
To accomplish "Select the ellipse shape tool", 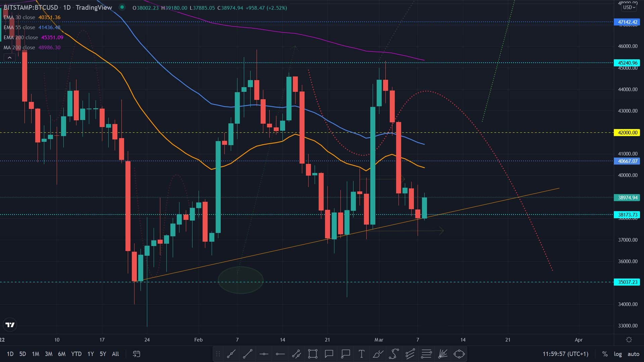I will click(459, 354).
